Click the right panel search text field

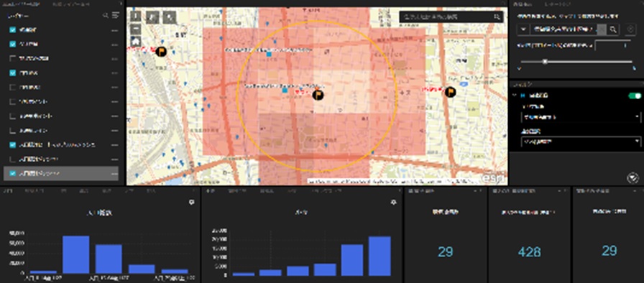tap(563, 29)
